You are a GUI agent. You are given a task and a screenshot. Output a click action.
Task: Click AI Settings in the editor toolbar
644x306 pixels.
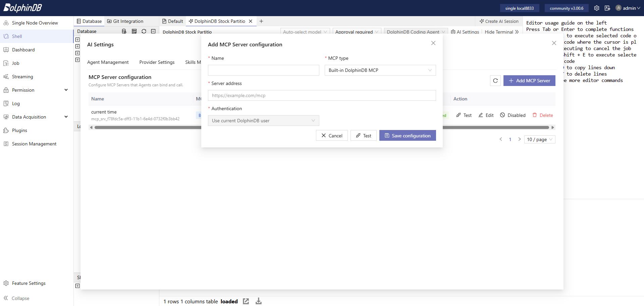point(465,32)
